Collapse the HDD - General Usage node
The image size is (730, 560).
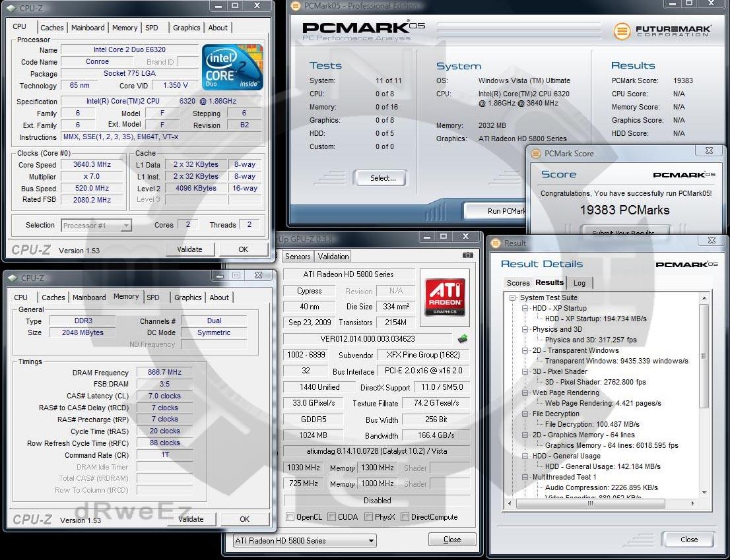coord(525,456)
